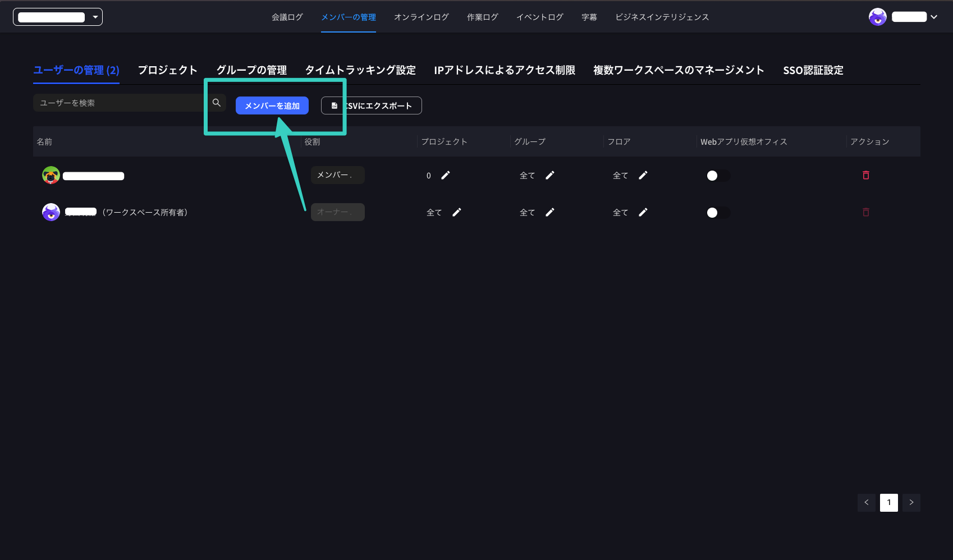This screenshot has width=953, height=560.
Task: Click the メンバーを追加 button
Action: 272,105
